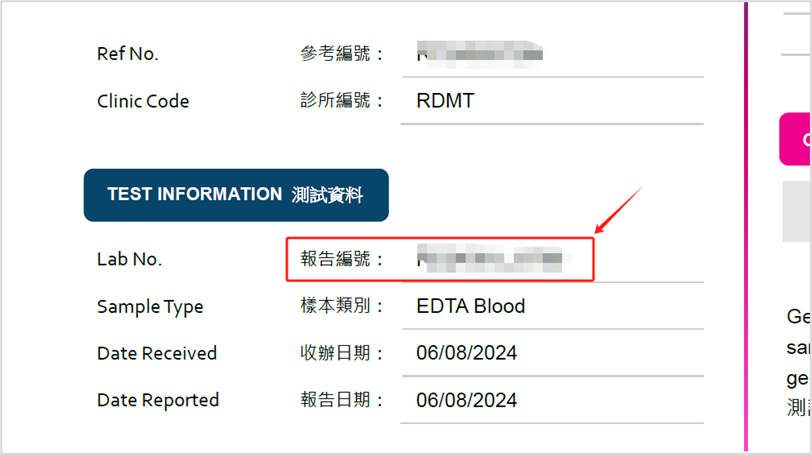
Task: Click the Ref No. label
Action: point(128,54)
